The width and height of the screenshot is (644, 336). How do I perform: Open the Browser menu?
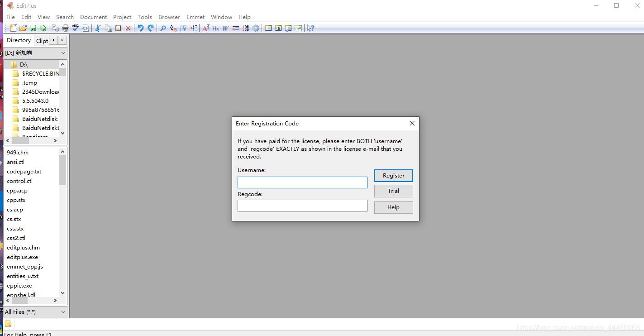tap(169, 17)
